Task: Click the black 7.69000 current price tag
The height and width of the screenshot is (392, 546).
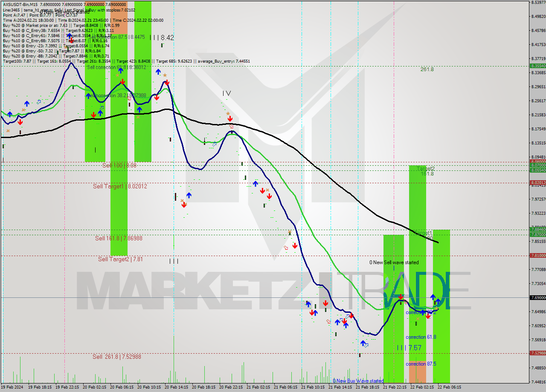Action: click(x=537, y=297)
